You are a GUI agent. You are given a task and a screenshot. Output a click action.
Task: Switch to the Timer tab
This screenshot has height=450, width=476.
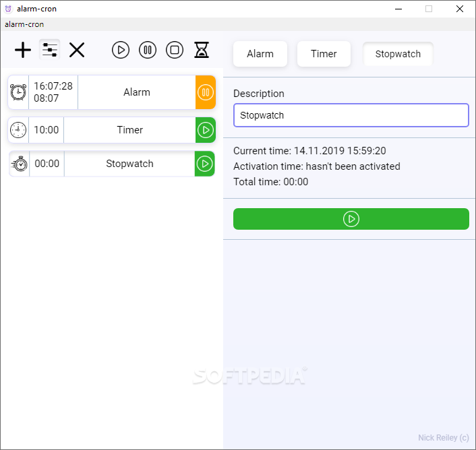[x=324, y=54]
